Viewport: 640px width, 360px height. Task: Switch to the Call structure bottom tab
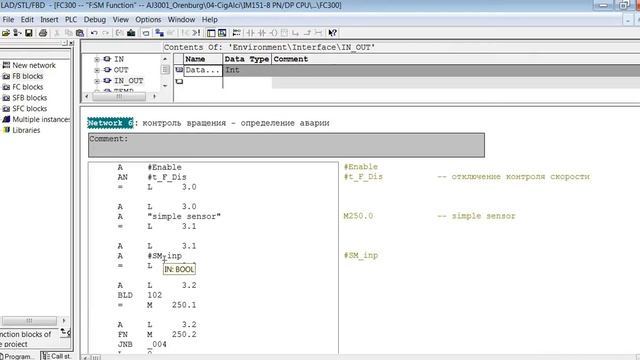[57, 356]
